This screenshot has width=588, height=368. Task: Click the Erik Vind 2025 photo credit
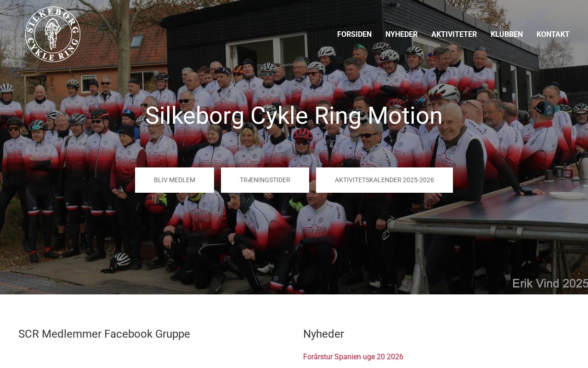tap(550, 283)
